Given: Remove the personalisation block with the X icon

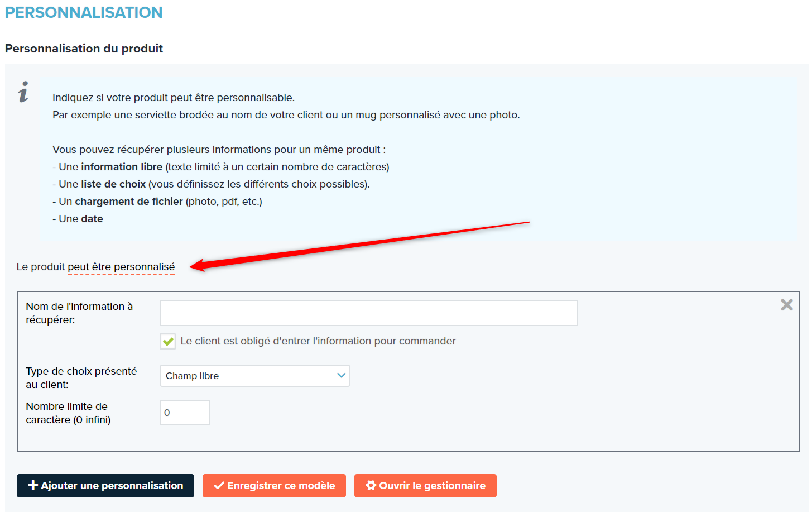Looking at the screenshot, I should coord(786,304).
